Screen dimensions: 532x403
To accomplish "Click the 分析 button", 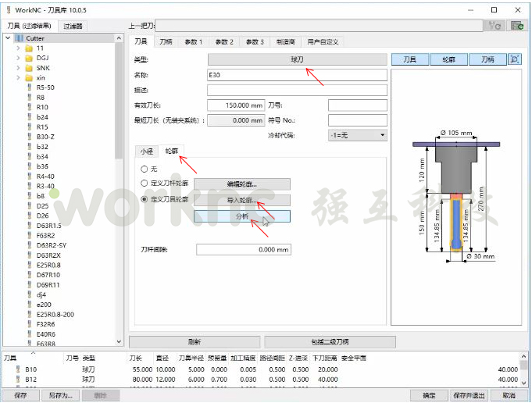I will (242, 216).
